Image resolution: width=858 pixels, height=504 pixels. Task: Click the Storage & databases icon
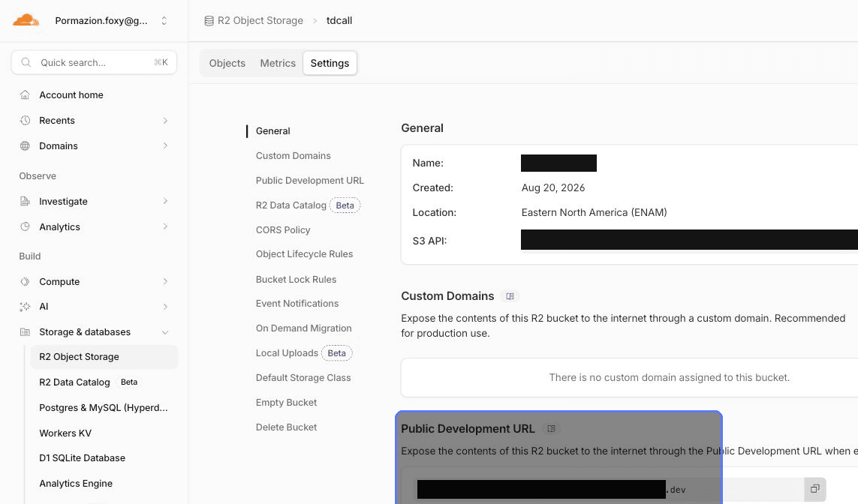tap(25, 331)
